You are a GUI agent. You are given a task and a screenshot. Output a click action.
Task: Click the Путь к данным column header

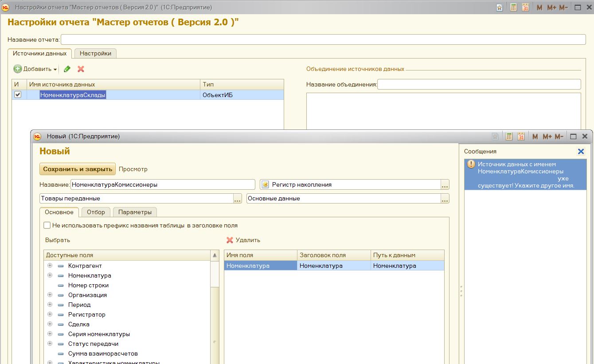pyautogui.click(x=407, y=255)
